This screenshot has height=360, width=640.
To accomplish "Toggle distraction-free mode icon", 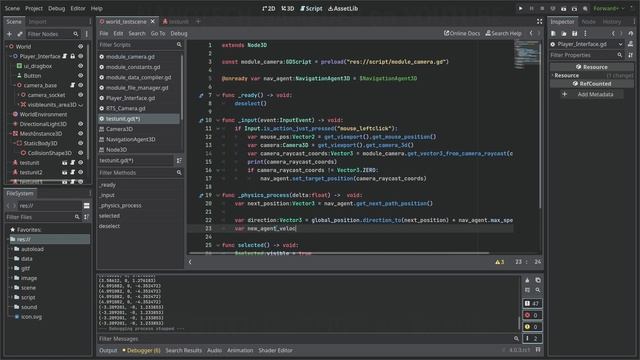I will [x=540, y=21].
